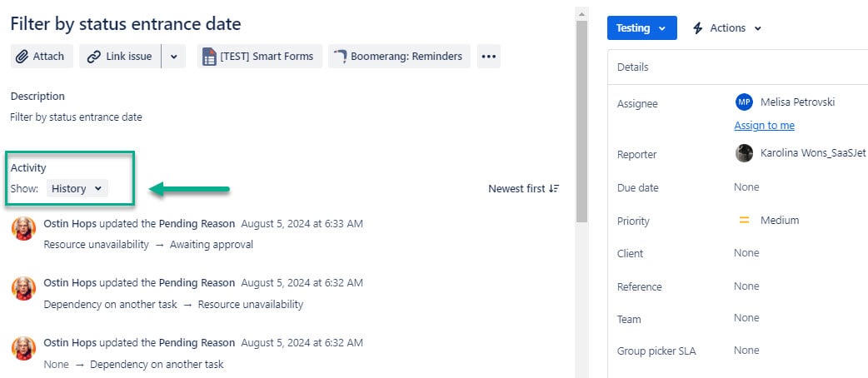Click the issue title Filter by status entrance date

point(126,24)
